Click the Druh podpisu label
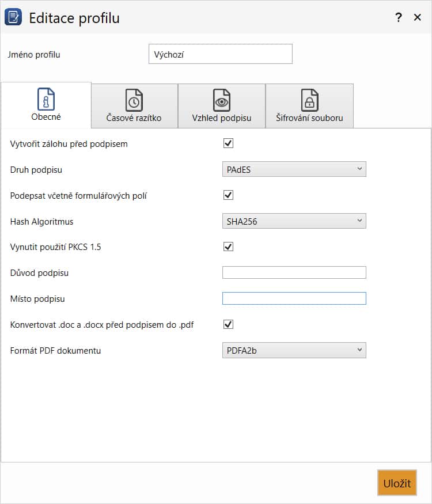The image size is (432, 504). (x=36, y=170)
